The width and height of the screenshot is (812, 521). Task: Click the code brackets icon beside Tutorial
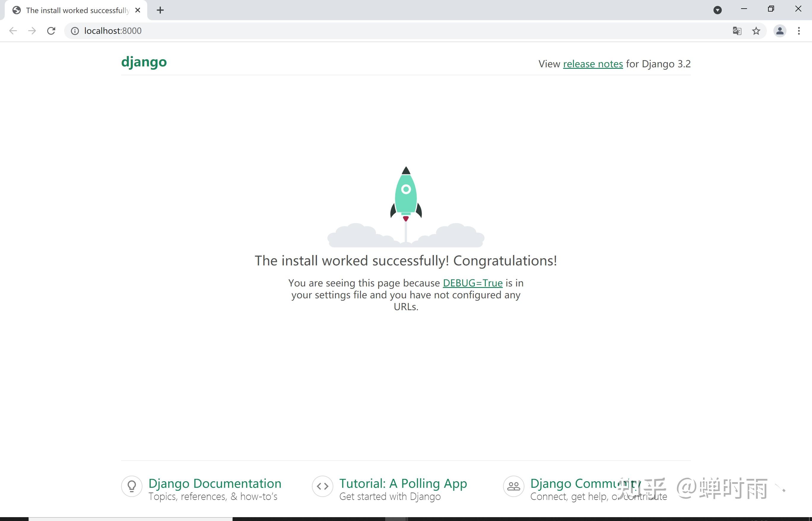[322, 486]
